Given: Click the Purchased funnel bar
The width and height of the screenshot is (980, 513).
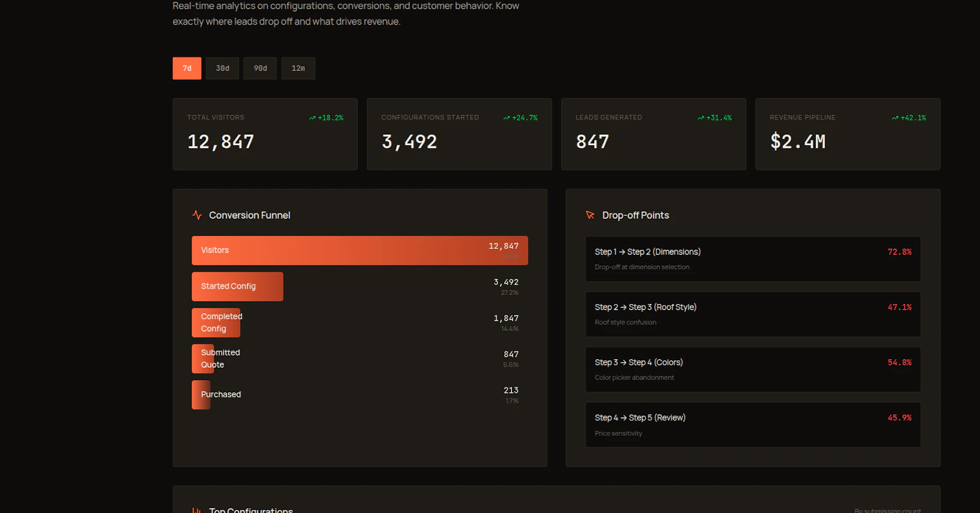Looking at the screenshot, I should pos(201,395).
